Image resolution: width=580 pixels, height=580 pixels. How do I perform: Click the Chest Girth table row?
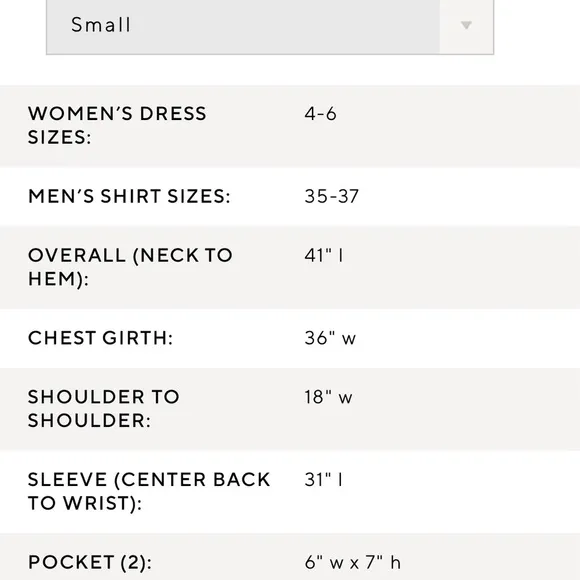290,338
